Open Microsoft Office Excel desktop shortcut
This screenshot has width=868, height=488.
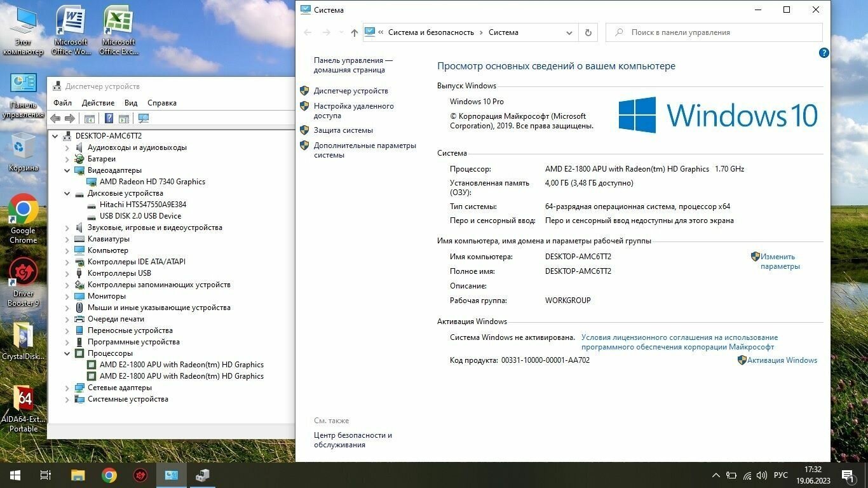[119, 30]
